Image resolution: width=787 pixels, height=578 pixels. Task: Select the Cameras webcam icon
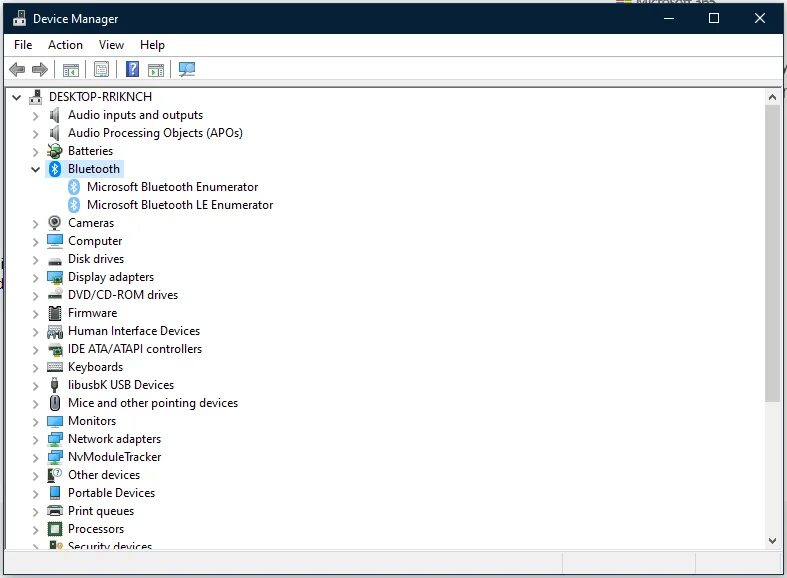point(55,223)
